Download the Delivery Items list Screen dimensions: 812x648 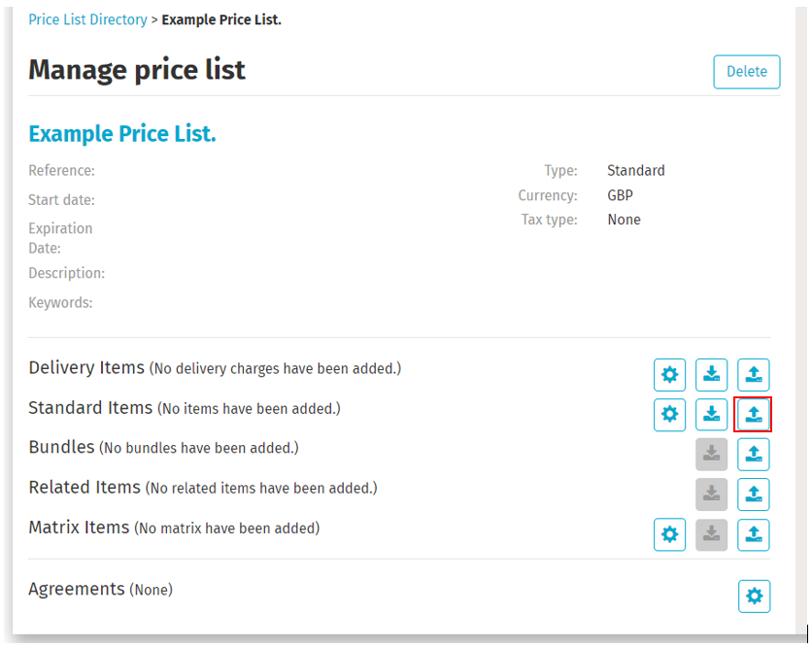tap(711, 374)
